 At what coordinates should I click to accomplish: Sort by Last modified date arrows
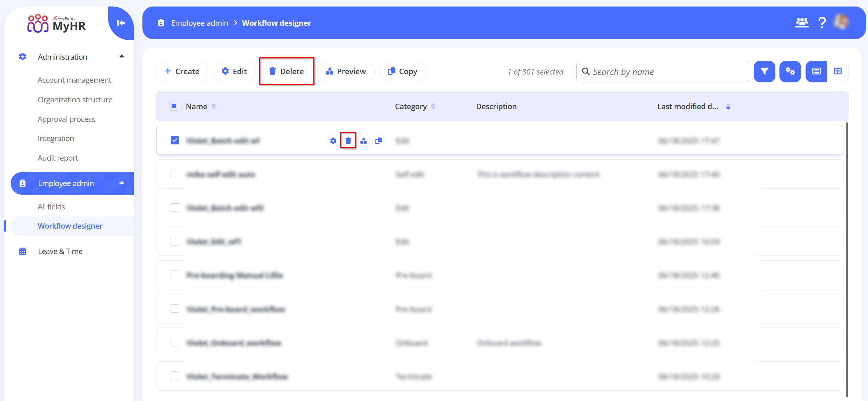pos(728,106)
